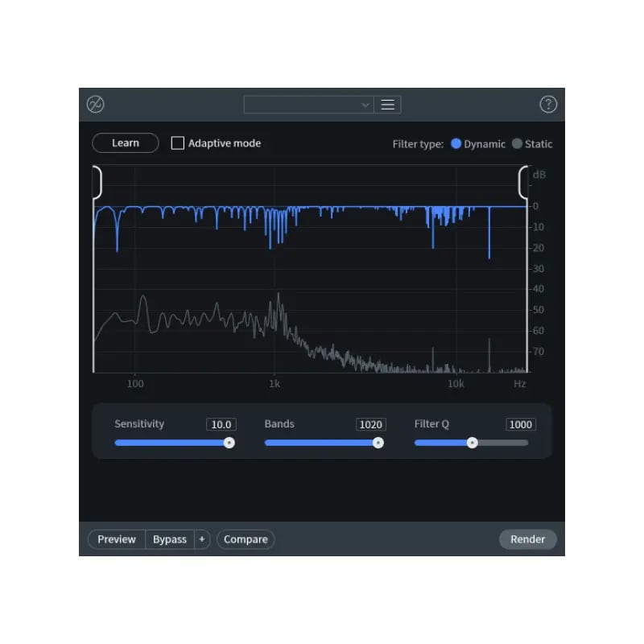
Task: Click the De-hum module logo icon
Action: pyautogui.click(x=95, y=105)
